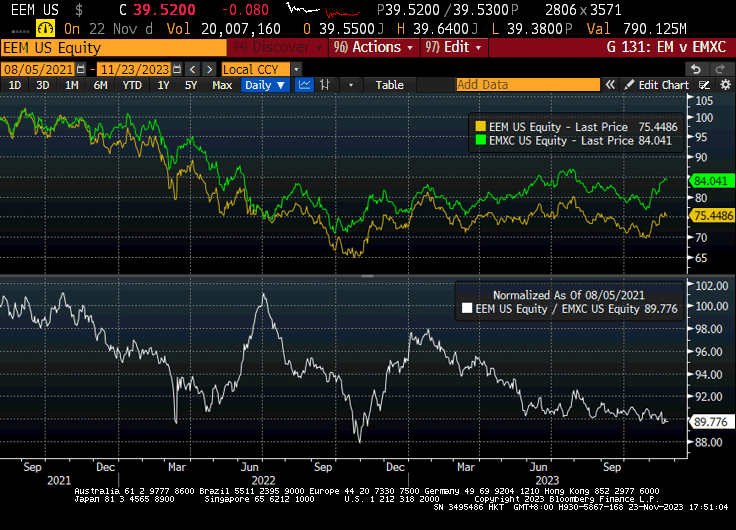Click the EEM US Equity security field
This screenshot has width=736, height=530.
point(113,47)
